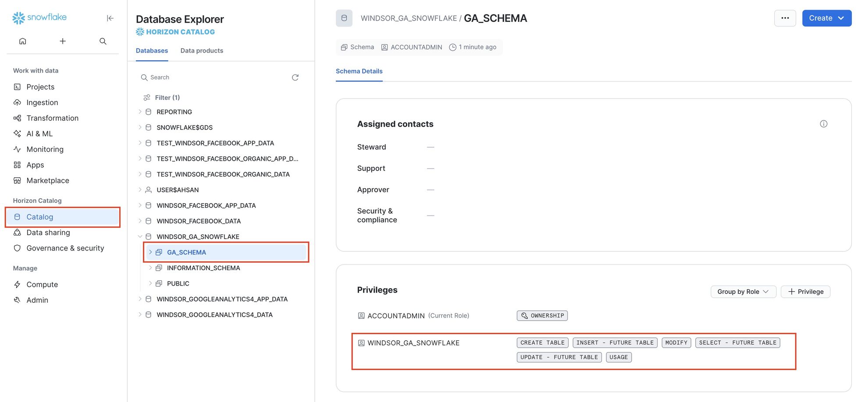Viewport: 868px width, 402px height.
Task: Switch to the Data products tab
Action: click(x=202, y=51)
